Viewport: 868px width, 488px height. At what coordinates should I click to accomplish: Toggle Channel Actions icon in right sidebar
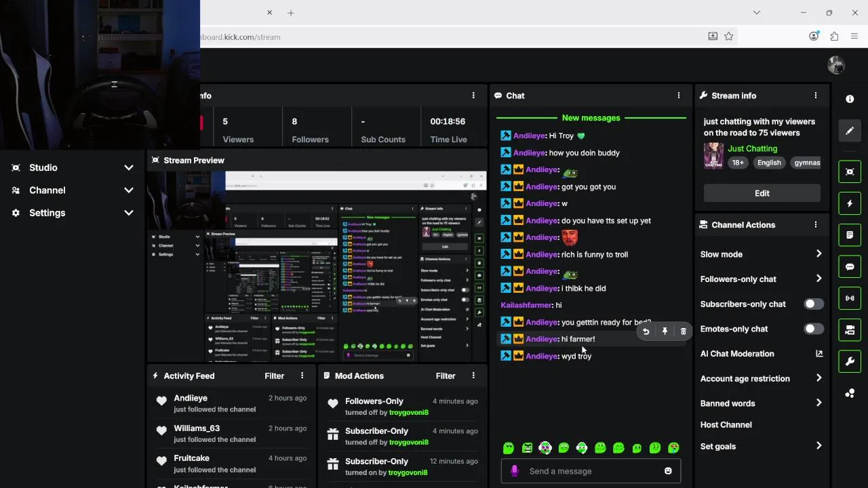850,330
